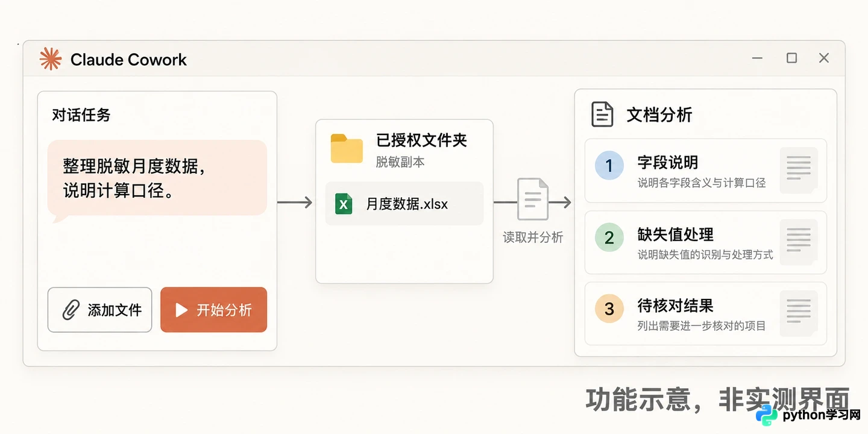Screen dimensions: 868x434
Task: Select the 月度数据.xlsx file row
Action: (x=404, y=204)
